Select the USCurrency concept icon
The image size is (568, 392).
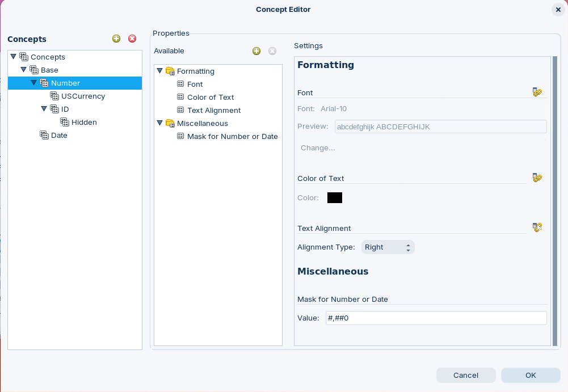[x=54, y=96]
